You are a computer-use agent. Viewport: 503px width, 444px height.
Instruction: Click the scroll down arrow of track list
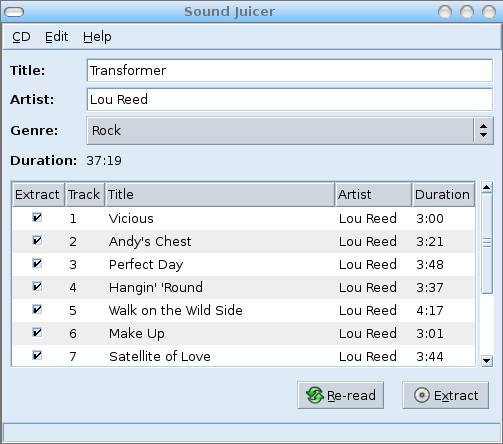(487, 361)
